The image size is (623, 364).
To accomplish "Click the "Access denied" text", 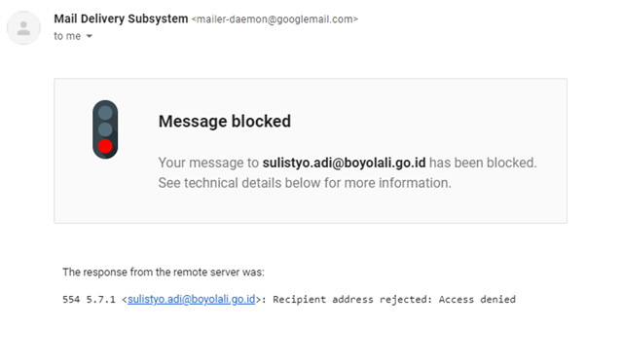I will tap(477, 299).
